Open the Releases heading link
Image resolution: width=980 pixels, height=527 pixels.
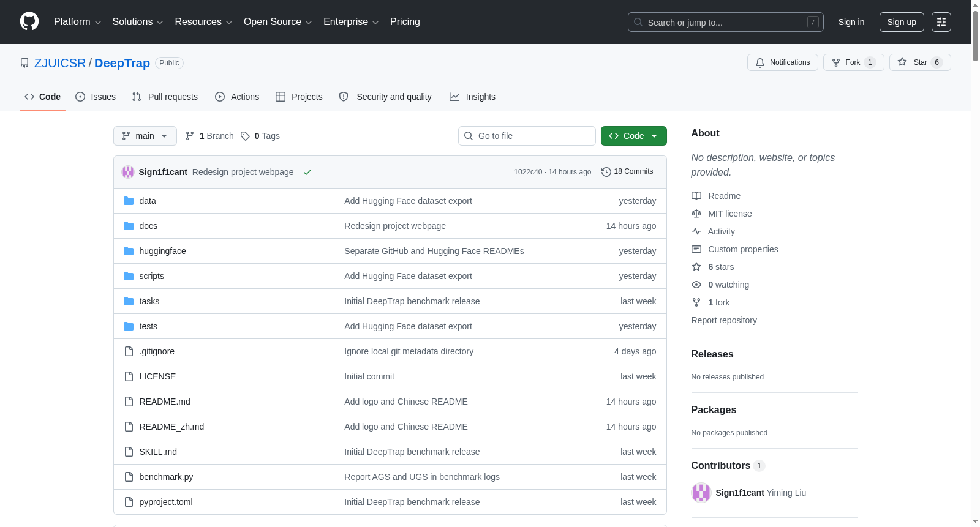712,354
